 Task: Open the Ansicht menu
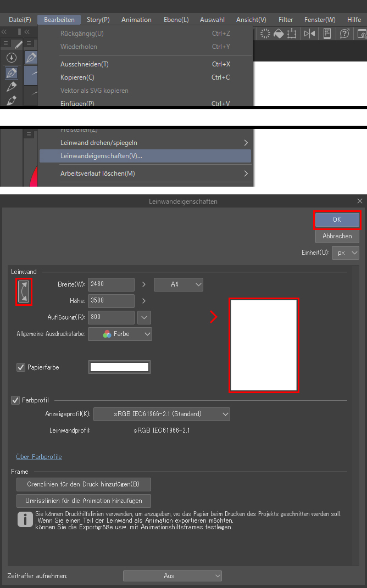pos(251,20)
